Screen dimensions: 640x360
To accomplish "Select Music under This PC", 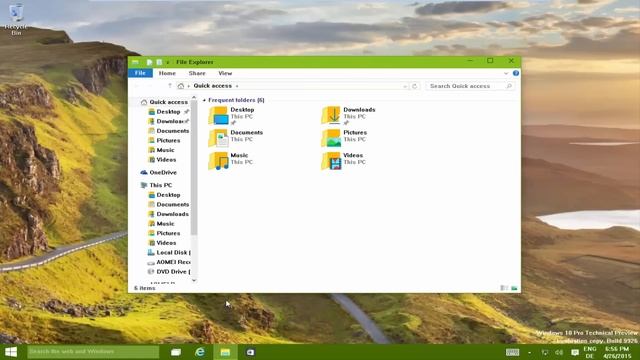I will point(161,224).
